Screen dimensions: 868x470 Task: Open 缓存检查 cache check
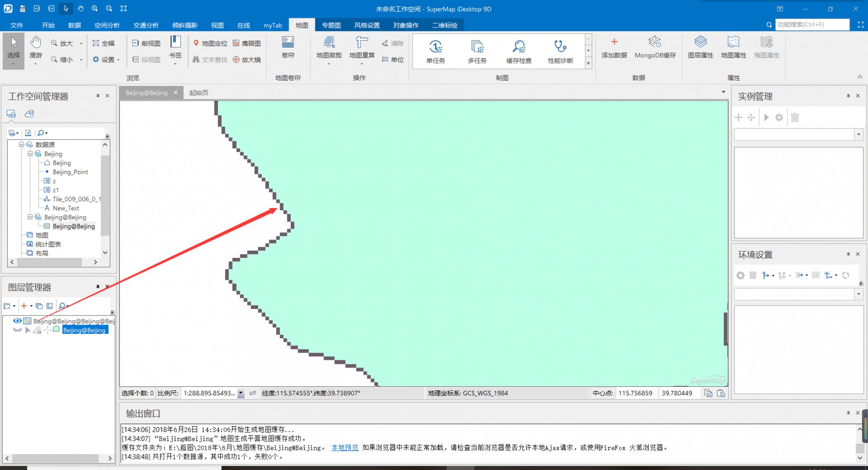519,51
